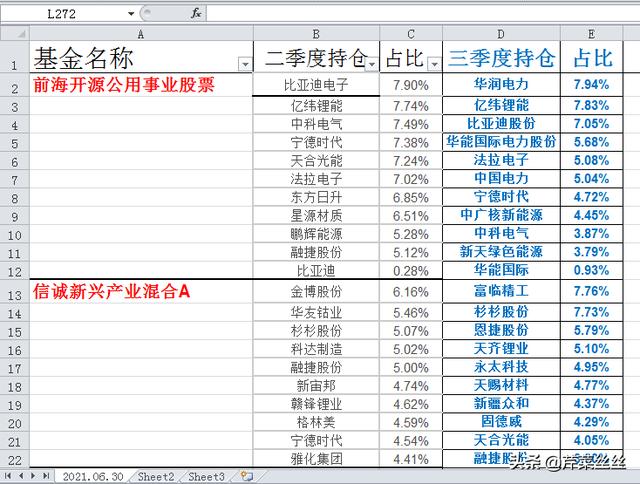Click cell 新疆众和
This screenshot has height=484, width=640.
[501, 404]
